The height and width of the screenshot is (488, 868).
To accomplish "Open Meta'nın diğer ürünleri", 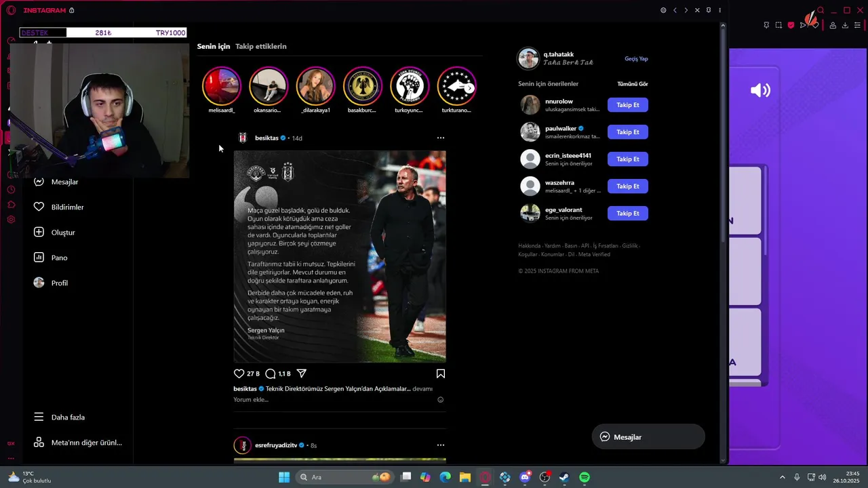I will coord(77,443).
